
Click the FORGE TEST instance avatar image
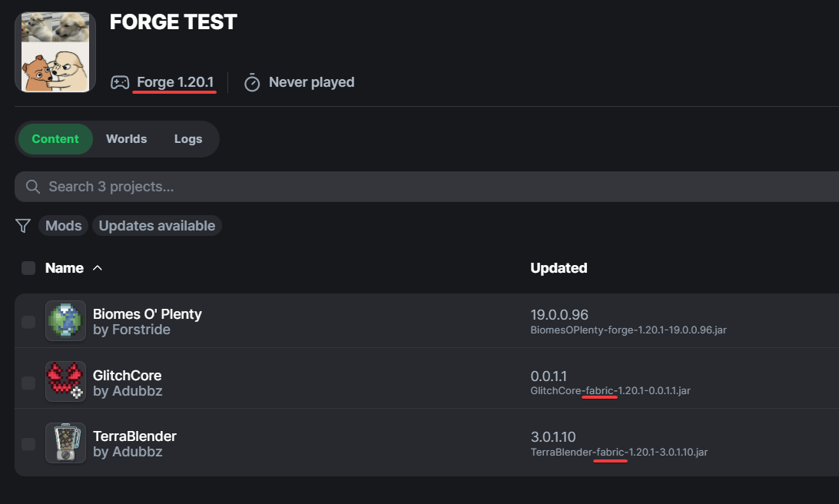55,52
